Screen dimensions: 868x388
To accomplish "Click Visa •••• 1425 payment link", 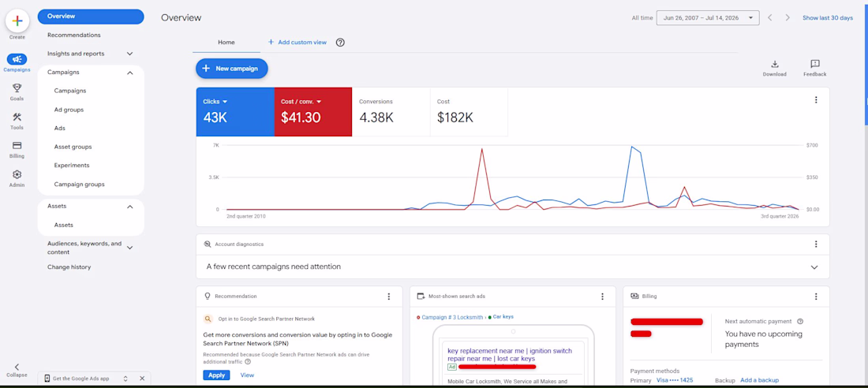I will (x=675, y=380).
